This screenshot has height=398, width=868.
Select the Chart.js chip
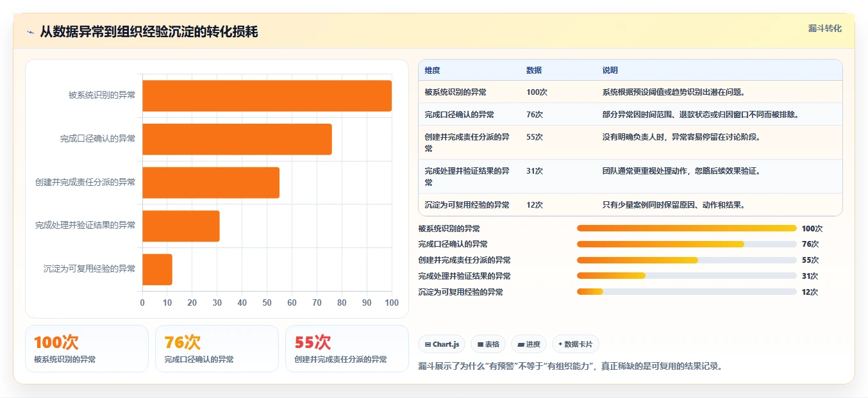[x=442, y=344]
